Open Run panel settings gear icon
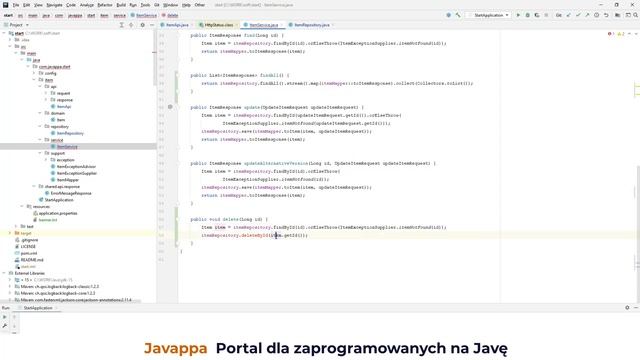Viewport: 640px width, 360px height. click(627, 308)
